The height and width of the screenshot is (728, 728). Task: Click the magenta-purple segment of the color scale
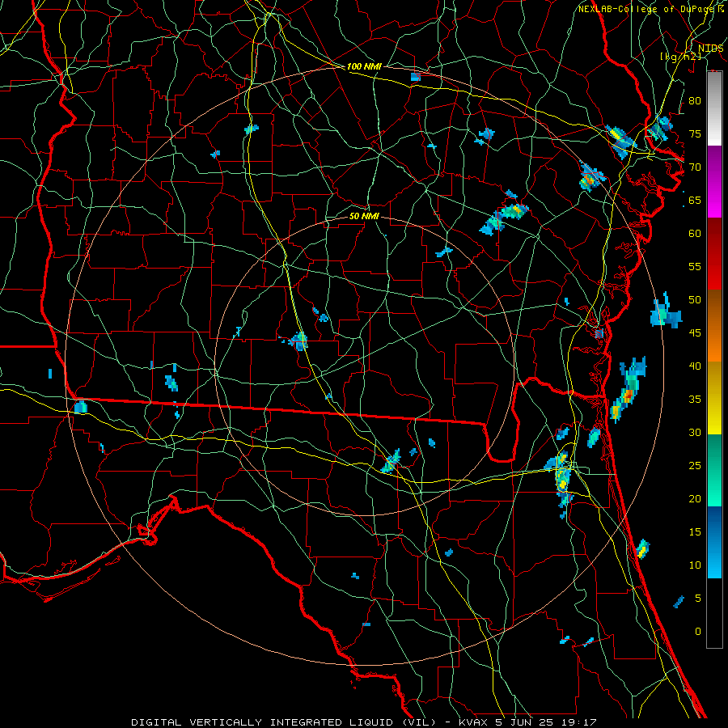714,181
